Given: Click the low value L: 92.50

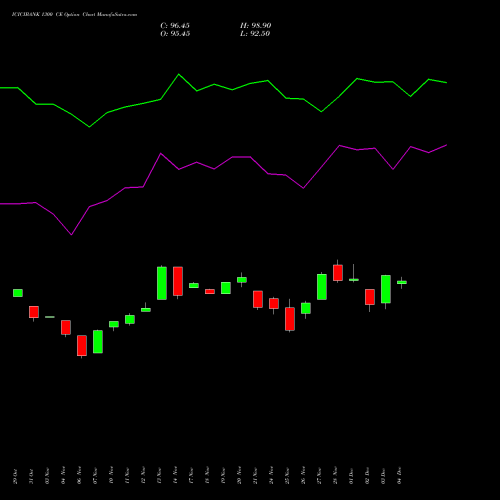Looking at the screenshot, I should click(x=255, y=34).
